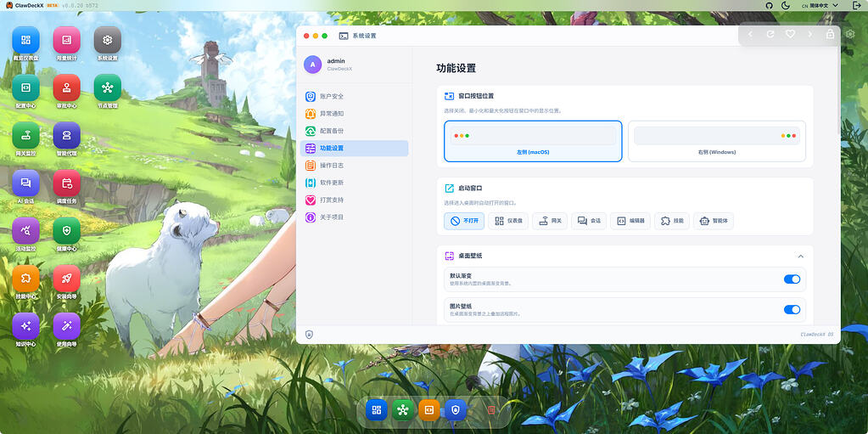This screenshot has height=434, width=868.
Task: Open the 简体中文 language dropdown
Action: click(x=820, y=5)
